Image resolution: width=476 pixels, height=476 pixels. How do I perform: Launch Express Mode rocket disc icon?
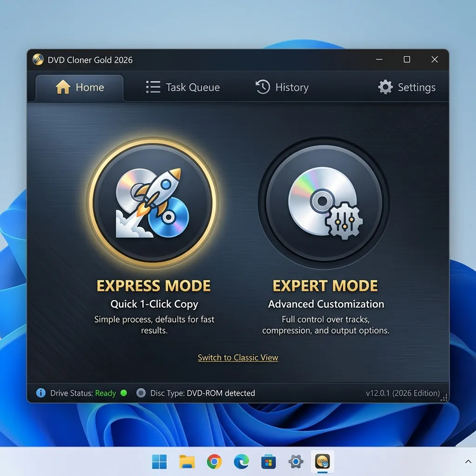[152, 203]
